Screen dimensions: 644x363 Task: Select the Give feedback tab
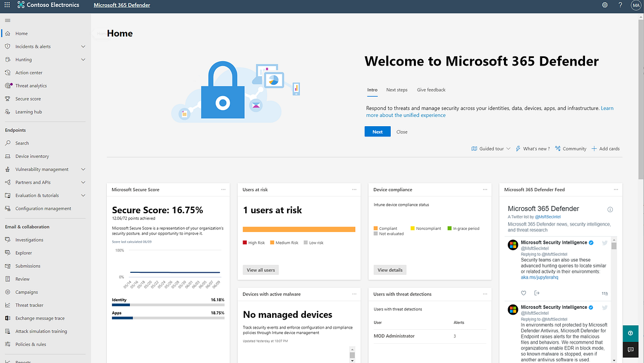(431, 90)
